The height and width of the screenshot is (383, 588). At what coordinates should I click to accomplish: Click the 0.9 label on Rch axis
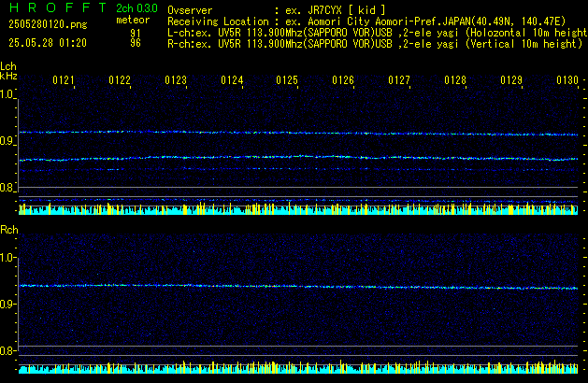pyautogui.click(x=7, y=304)
